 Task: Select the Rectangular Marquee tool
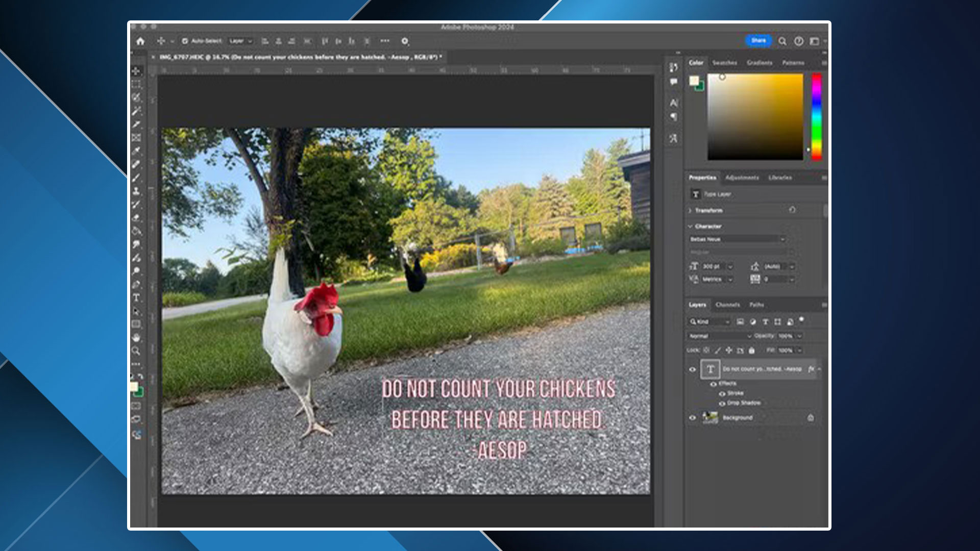(136, 84)
